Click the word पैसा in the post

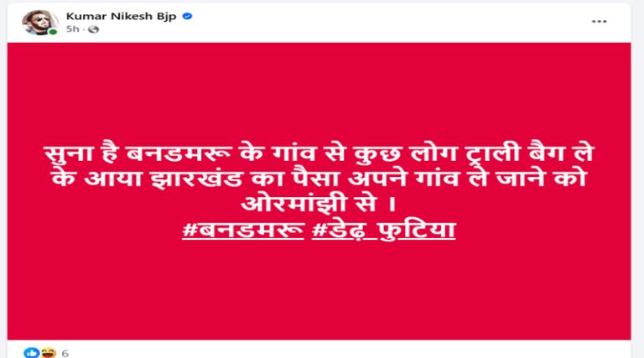pyautogui.click(x=315, y=179)
